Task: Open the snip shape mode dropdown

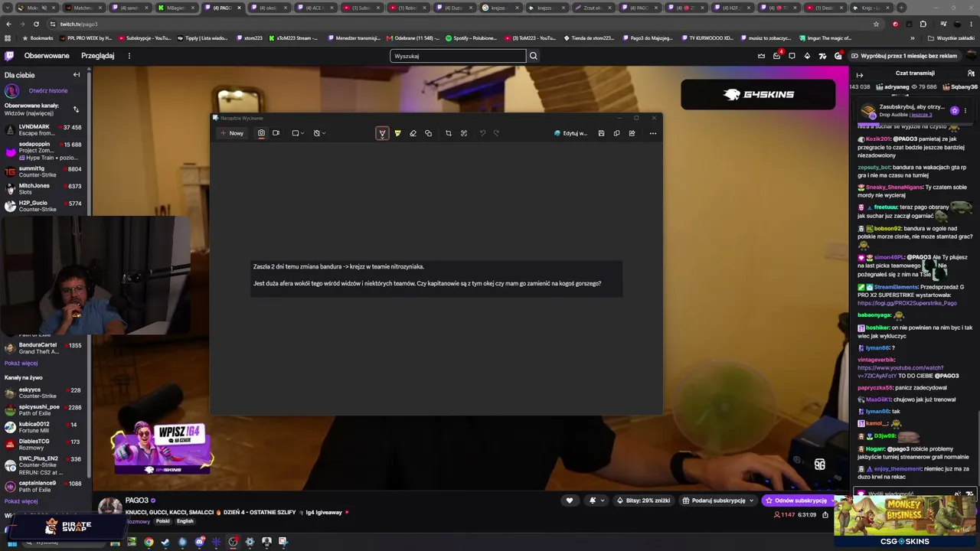Action: click(x=298, y=133)
